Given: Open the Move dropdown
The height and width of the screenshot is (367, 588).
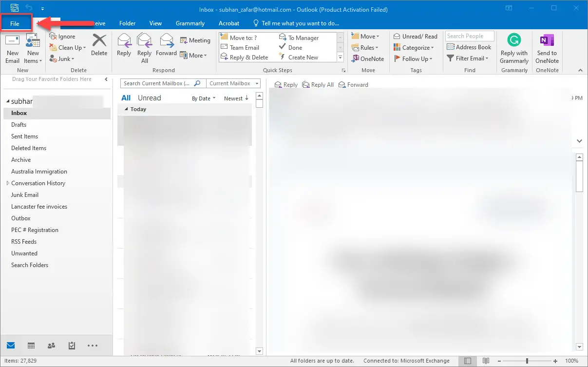Looking at the screenshot, I should tap(365, 37).
